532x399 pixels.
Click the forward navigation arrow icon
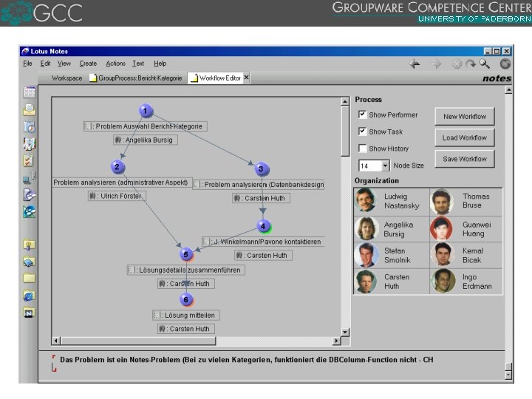436,64
